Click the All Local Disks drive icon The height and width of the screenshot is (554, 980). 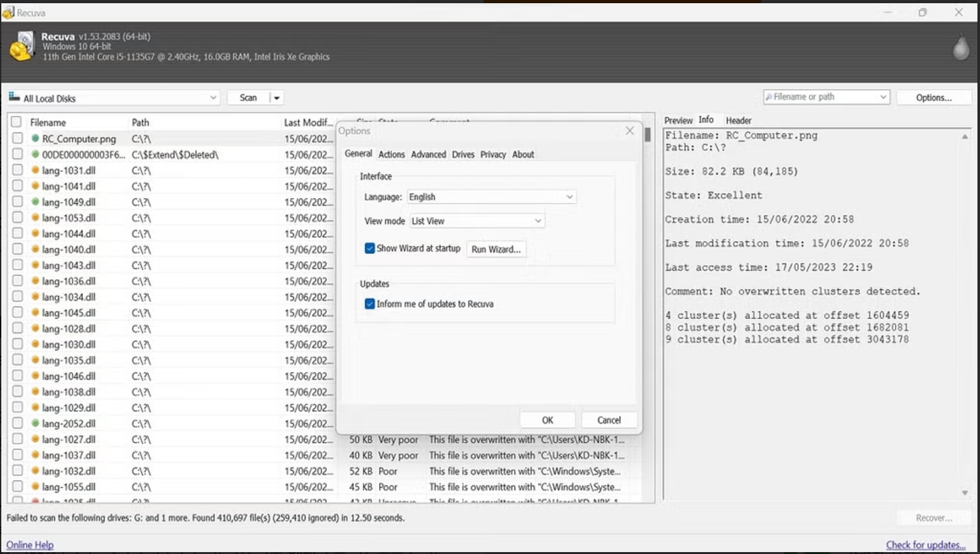click(14, 97)
